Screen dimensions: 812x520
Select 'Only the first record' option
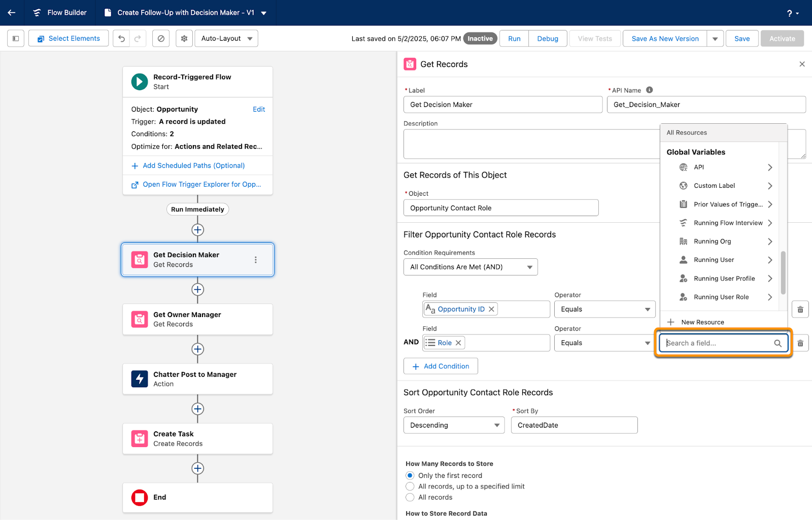[x=410, y=475]
